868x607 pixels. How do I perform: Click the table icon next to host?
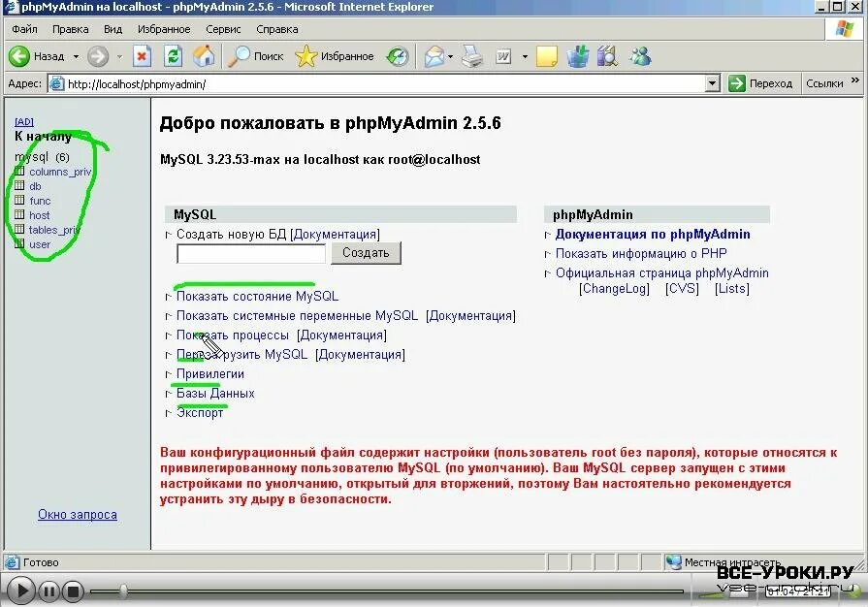pos(19,214)
